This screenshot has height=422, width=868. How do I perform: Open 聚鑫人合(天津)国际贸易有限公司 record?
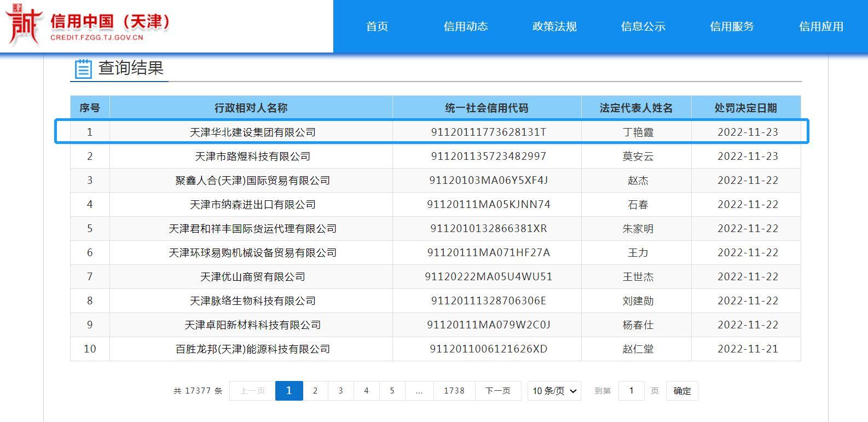253,180
